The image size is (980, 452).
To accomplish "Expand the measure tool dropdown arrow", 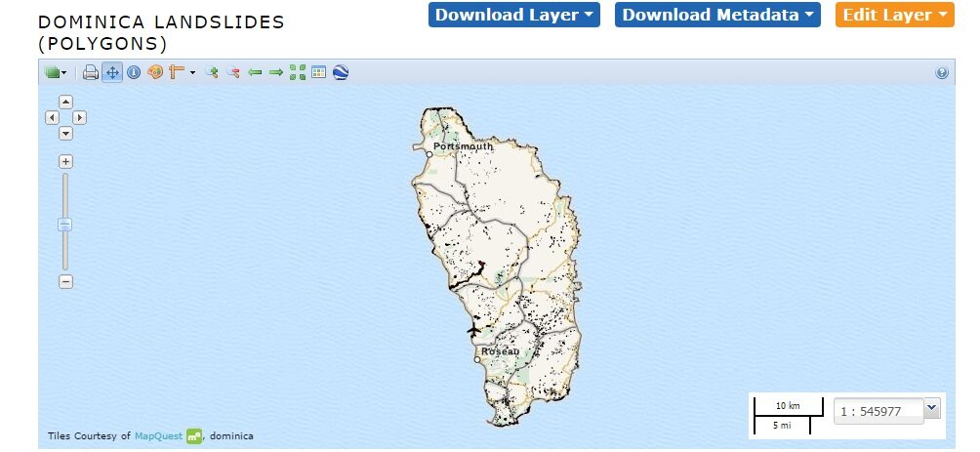I will 192,72.
